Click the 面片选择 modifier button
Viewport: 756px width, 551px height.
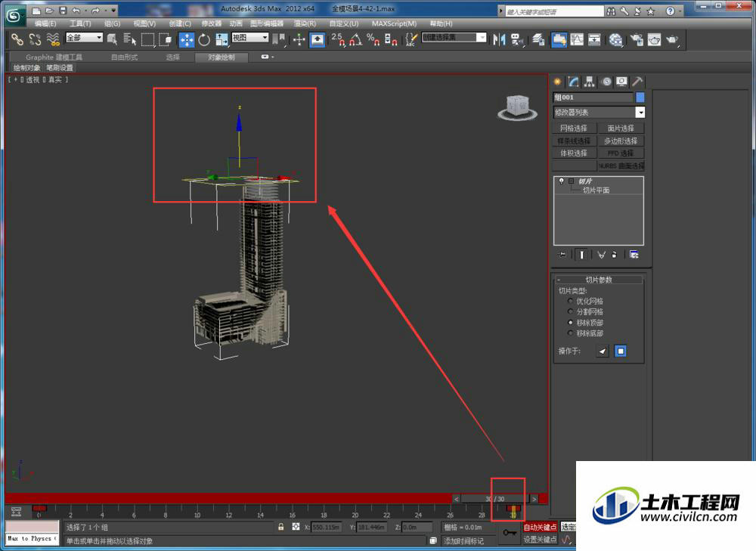tap(621, 128)
